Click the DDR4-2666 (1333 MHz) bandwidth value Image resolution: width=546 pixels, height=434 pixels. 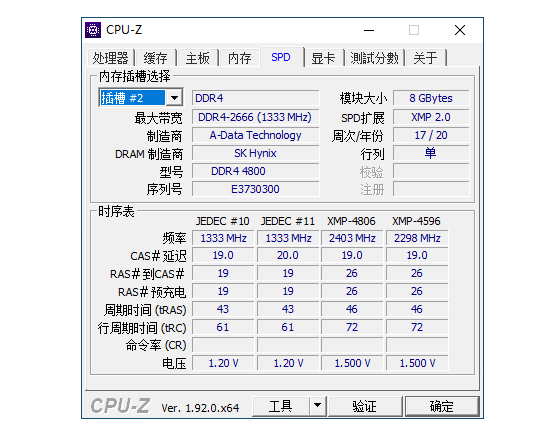256,117
